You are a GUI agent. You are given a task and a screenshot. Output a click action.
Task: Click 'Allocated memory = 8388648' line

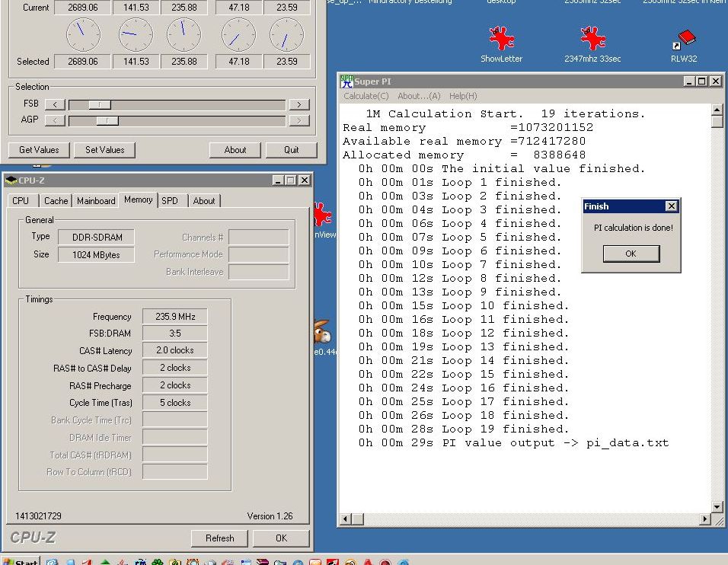coord(465,155)
